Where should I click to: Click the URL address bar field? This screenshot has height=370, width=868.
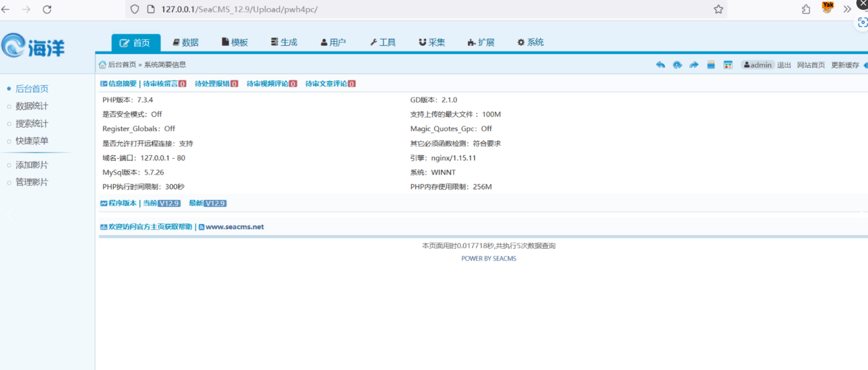tap(426, 9)
